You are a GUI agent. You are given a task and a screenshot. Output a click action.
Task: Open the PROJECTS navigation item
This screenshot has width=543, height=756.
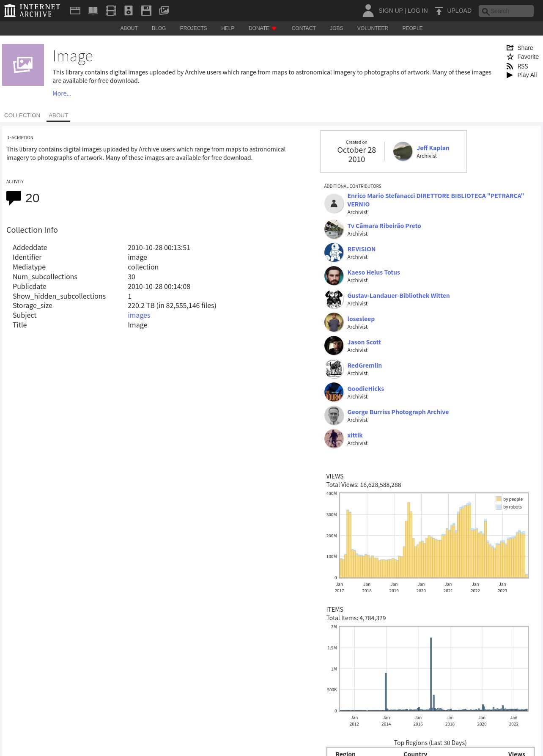pyautogui.click(x=193, y=28)
